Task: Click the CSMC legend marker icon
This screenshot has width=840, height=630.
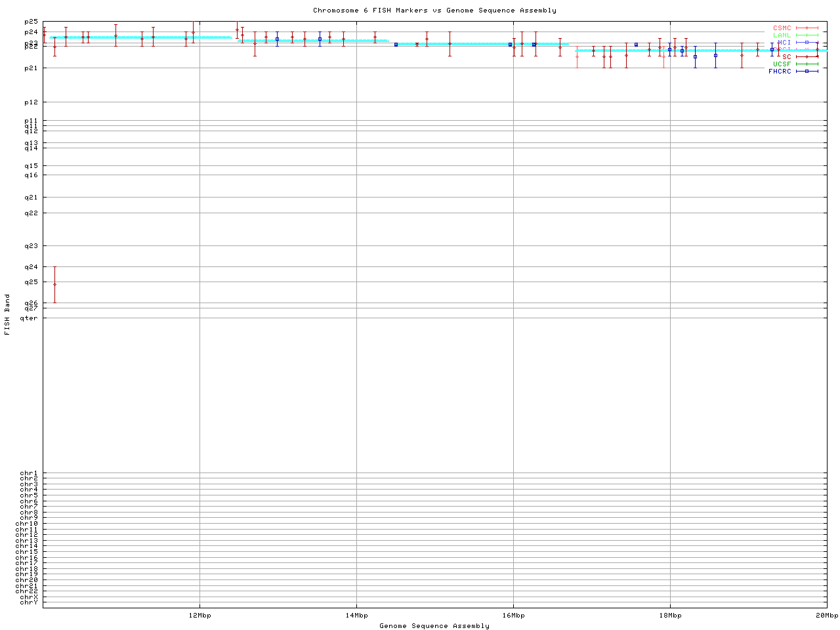Action: pyautogui.click(x=807, y=28)
